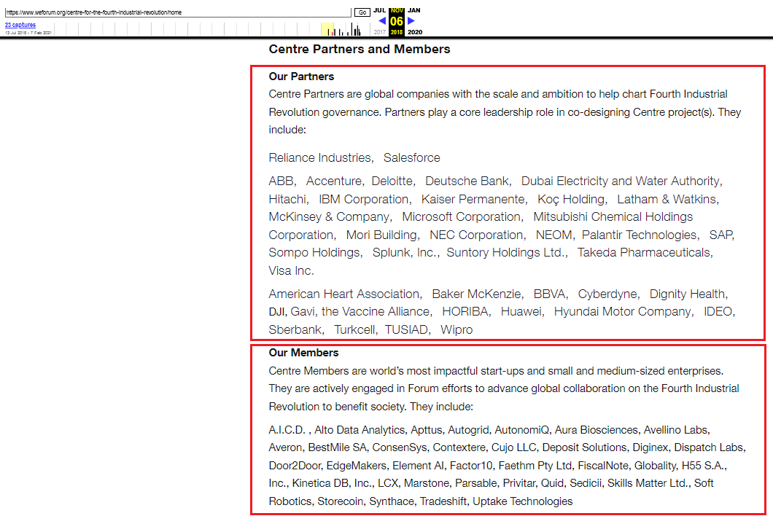This screenshot has height=532, width=773.
Task: Jump to the JUL capture month
Action: 380,10
